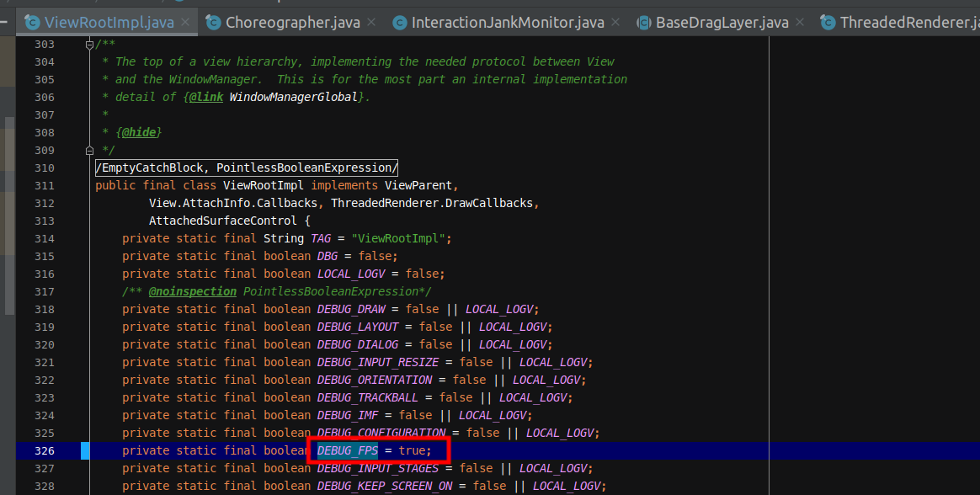
Task: Click the DEBUG_LAYOUT constant
Action: [x=358, y=327]
